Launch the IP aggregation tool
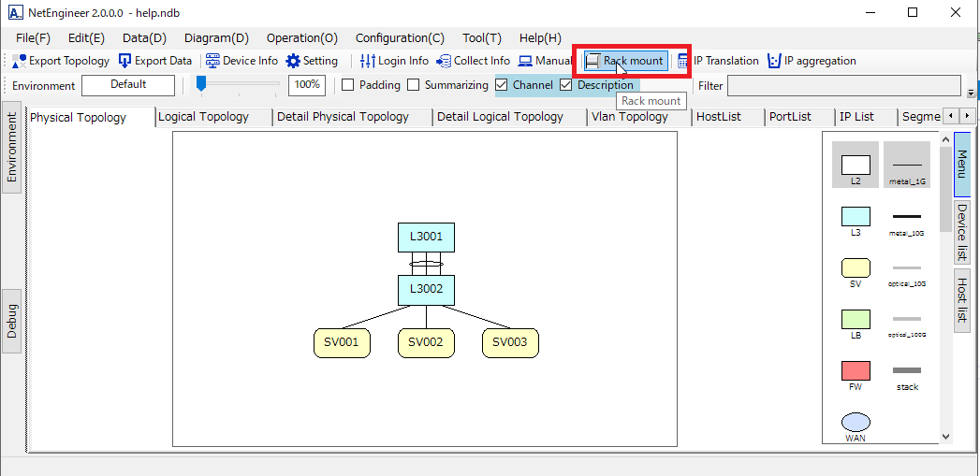 click(774, 61)
